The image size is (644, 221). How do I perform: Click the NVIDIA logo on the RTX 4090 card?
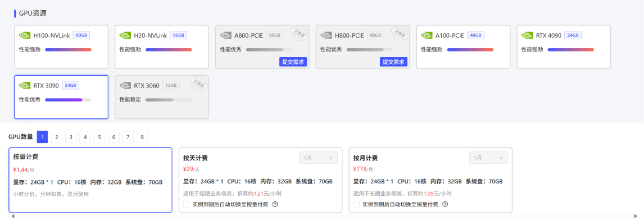[527, 35]
